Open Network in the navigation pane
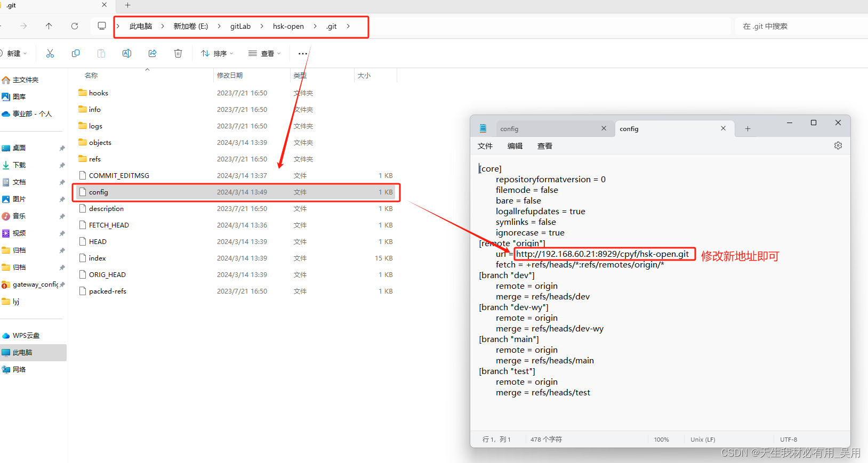This screenshot has width=868, height=463. pyautogui.click(x=14, y=370)
